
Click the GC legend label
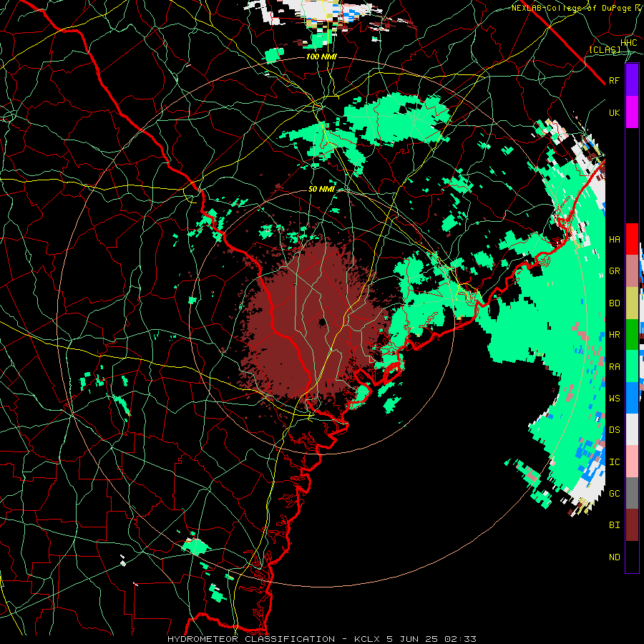coord(615,493)
